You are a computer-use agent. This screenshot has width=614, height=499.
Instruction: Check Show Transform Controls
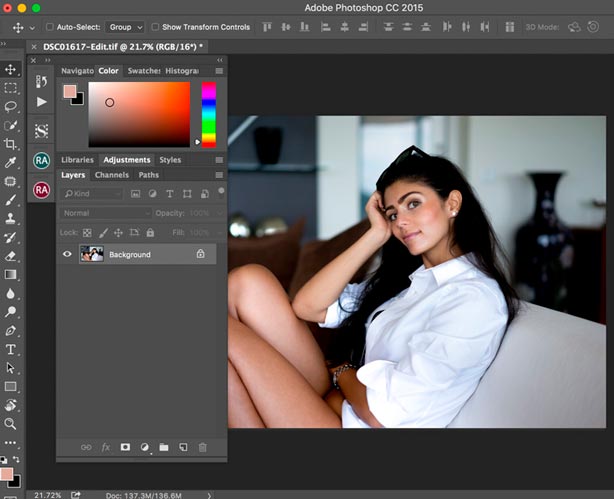click(x=154, y=27)
